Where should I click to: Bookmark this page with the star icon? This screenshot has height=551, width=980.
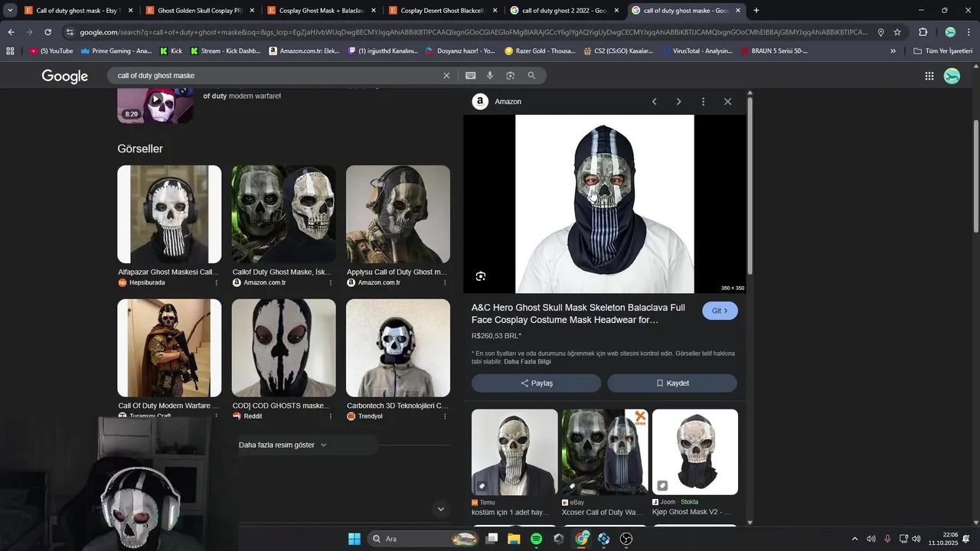point(897,32)
